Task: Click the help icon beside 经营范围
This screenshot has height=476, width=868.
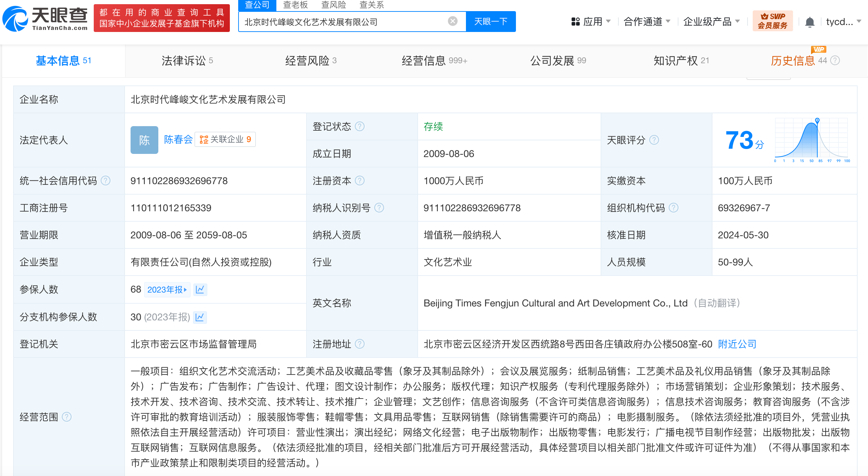Action: click(67, 417)
